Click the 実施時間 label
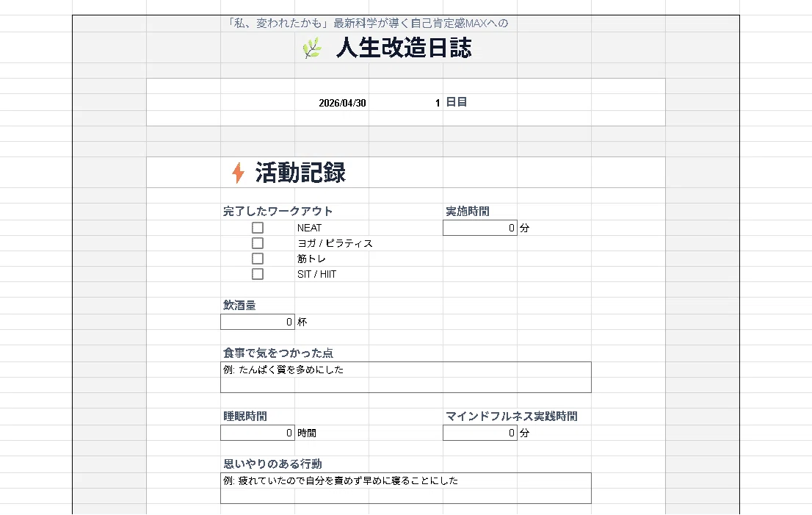 point(468,212)
